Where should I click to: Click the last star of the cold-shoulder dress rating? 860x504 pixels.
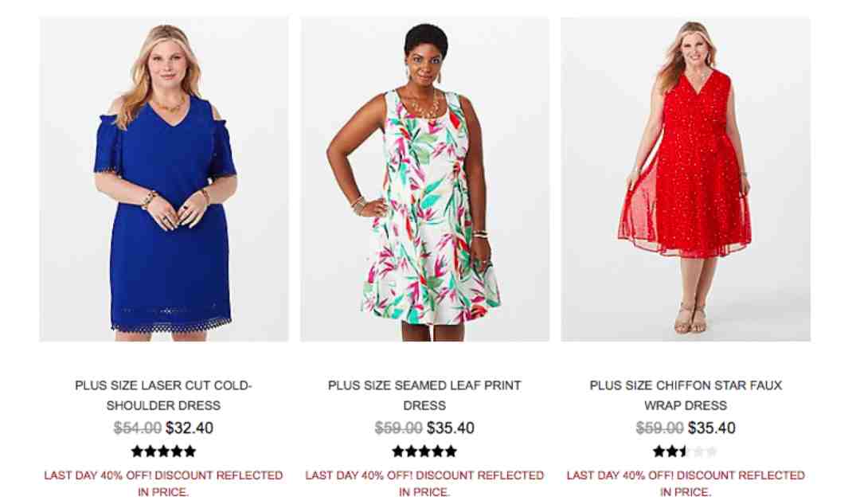[x=190, y=451]
